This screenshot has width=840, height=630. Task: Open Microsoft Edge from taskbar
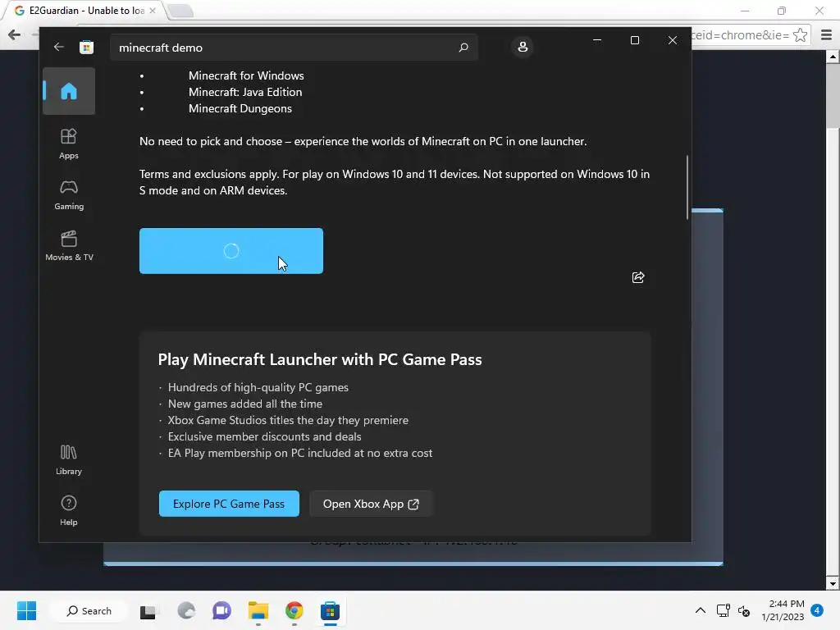coord(186,610)
